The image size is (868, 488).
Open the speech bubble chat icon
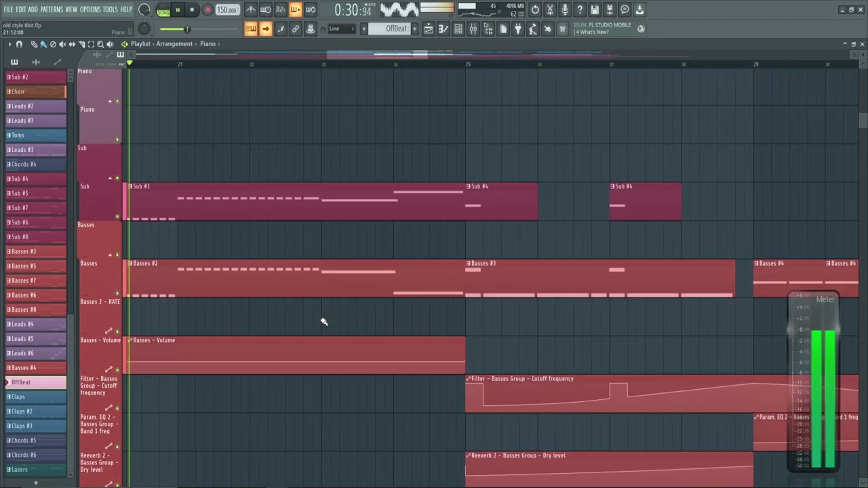625,9
